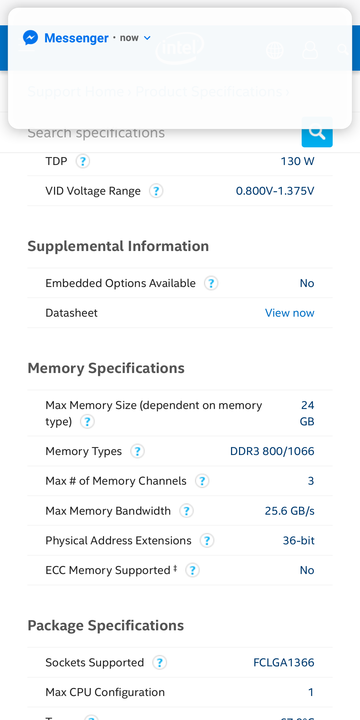Open the Datasheet View now link

(x=290, y=313)
